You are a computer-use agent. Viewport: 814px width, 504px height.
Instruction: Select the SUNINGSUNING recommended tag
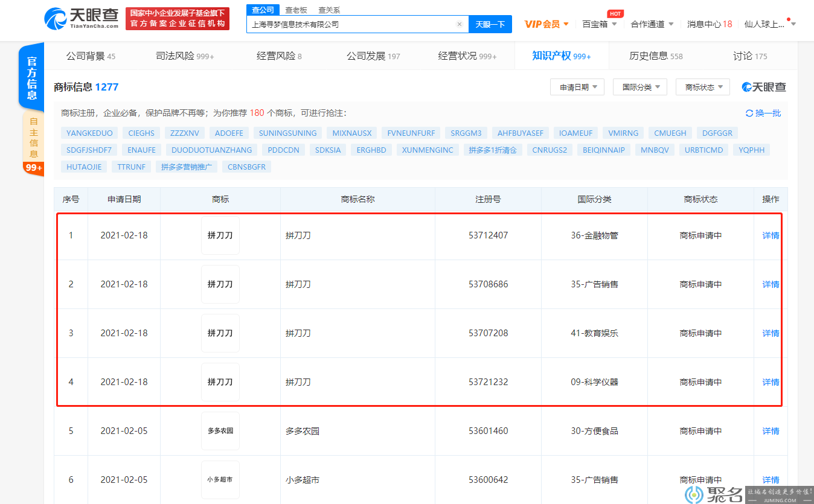pos(288,133)
